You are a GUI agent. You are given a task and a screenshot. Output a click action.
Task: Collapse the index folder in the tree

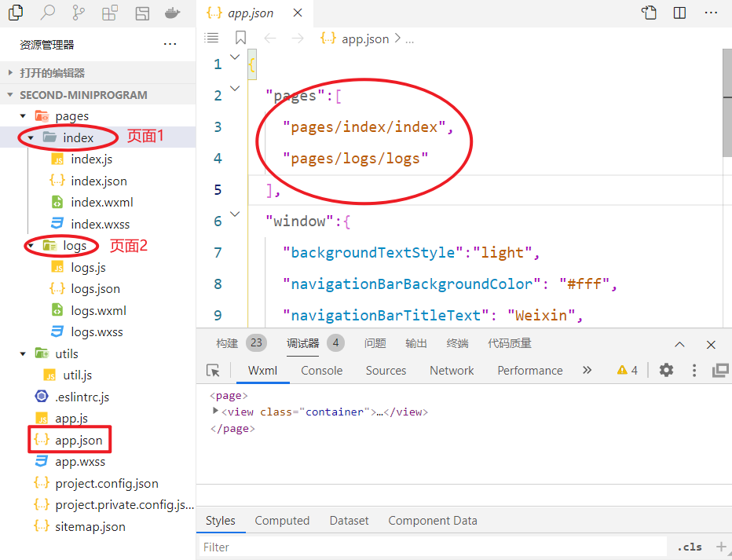31,137
